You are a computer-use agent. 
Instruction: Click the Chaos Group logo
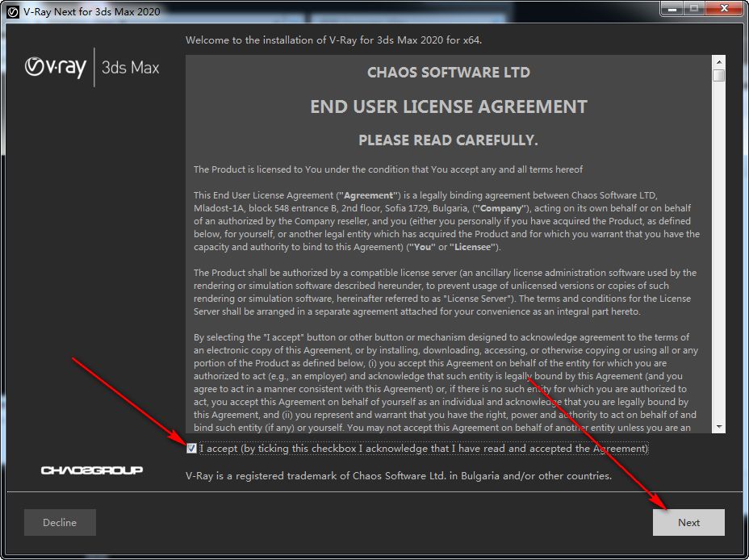[x=92, y=470]
